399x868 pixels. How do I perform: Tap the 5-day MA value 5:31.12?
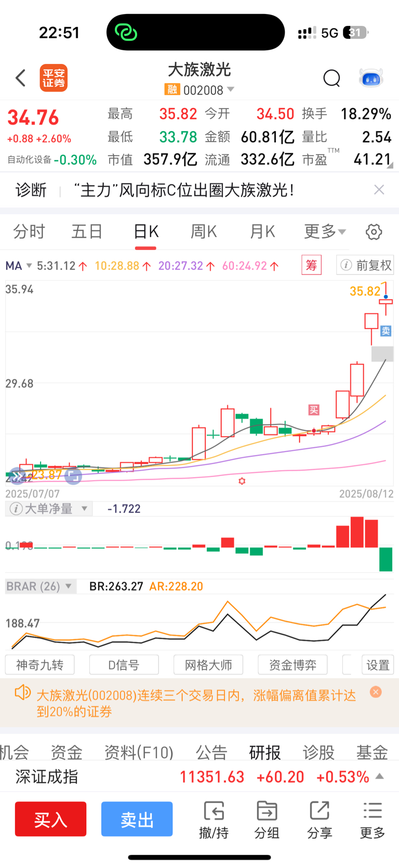point(56,266)
